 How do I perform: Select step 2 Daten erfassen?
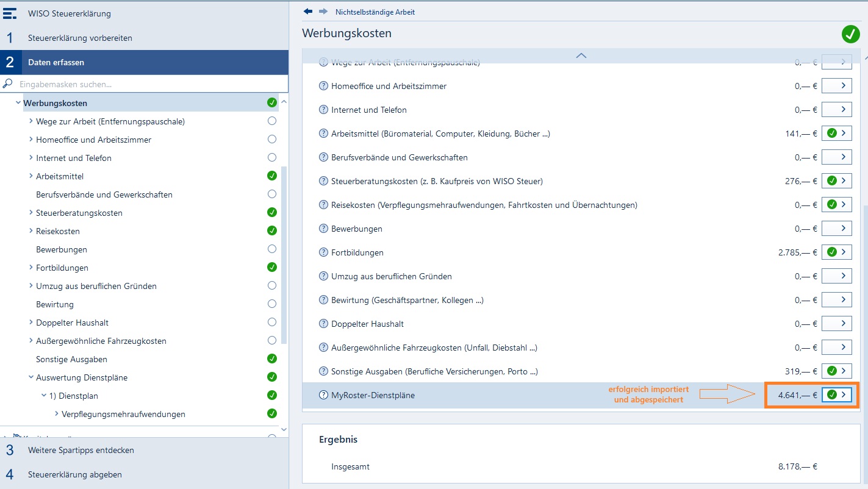point(144,62)
